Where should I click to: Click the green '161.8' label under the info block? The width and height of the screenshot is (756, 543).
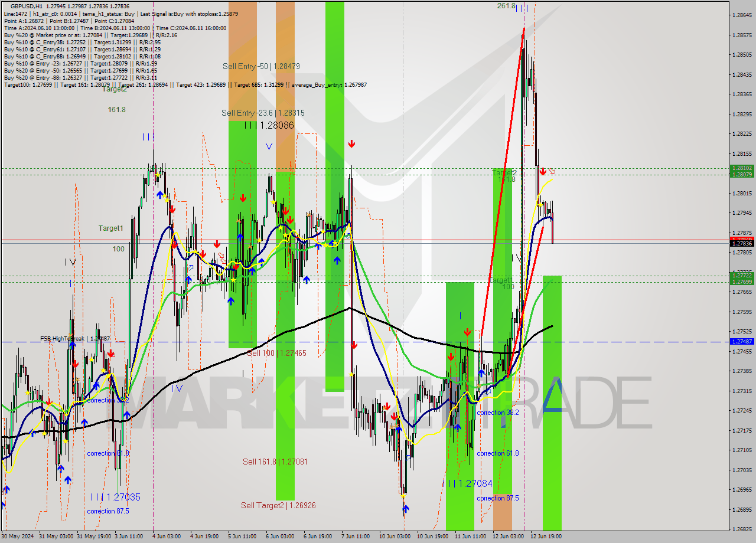[x=116, y=110]
